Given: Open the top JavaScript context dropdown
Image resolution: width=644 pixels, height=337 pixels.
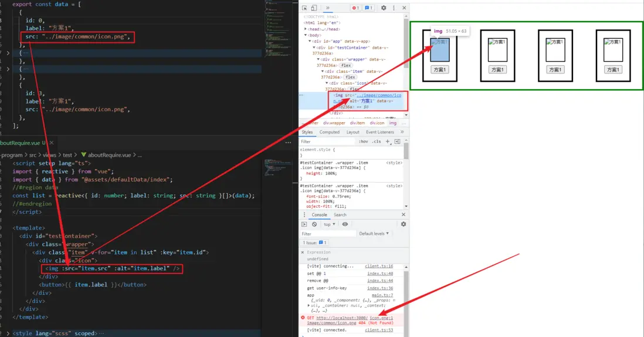Looking at the screenshot, I should click(330, 224).
